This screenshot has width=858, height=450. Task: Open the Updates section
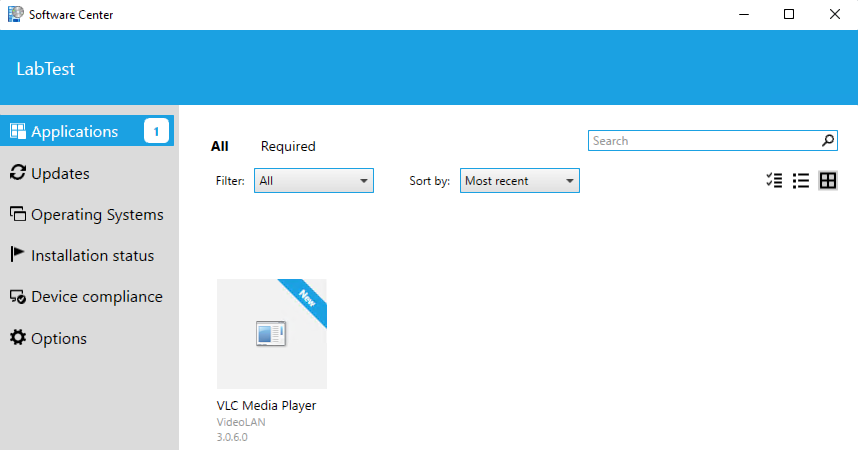[60, 174]
